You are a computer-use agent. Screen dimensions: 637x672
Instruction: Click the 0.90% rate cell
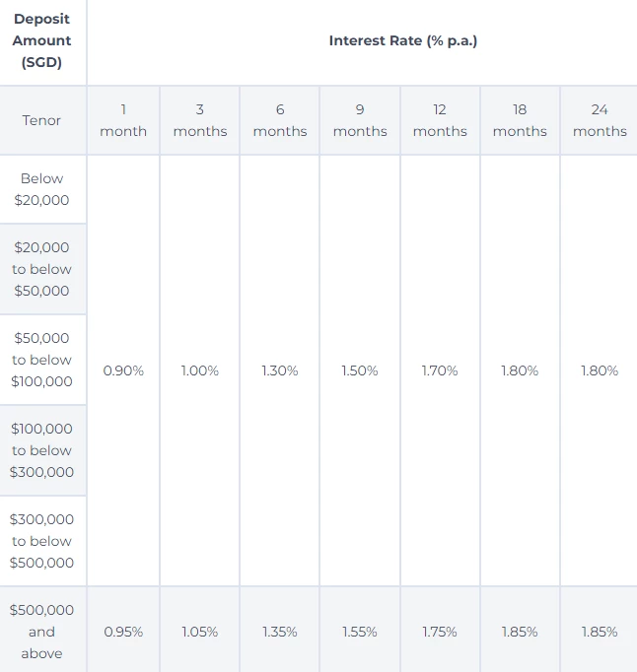pos(123,370)
